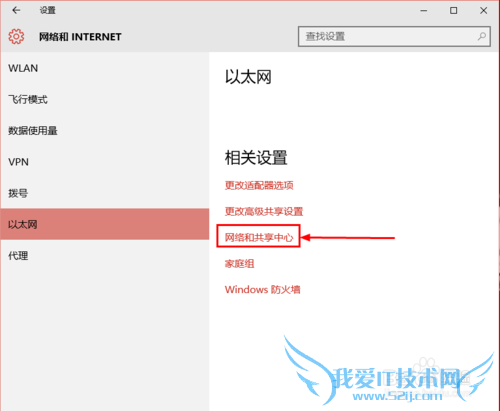Open Windows 防火墙 link
The image size is (500, 411).
262,289
